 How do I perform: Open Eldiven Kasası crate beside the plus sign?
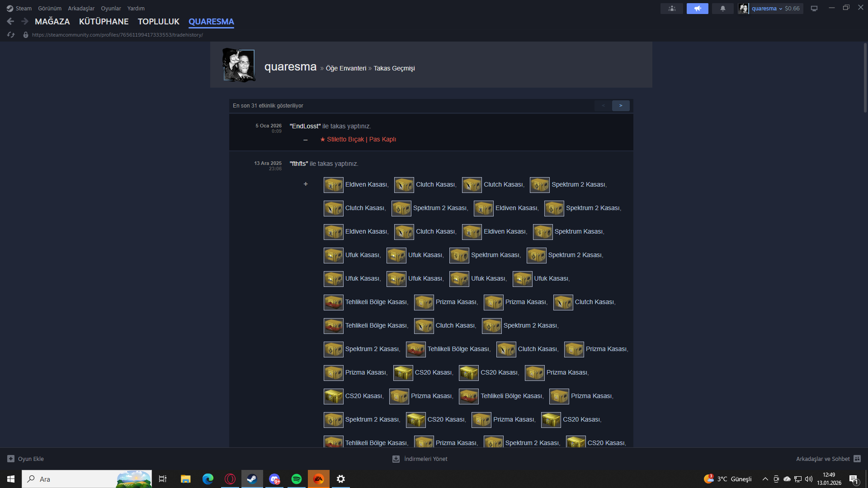tap(356, 185)
